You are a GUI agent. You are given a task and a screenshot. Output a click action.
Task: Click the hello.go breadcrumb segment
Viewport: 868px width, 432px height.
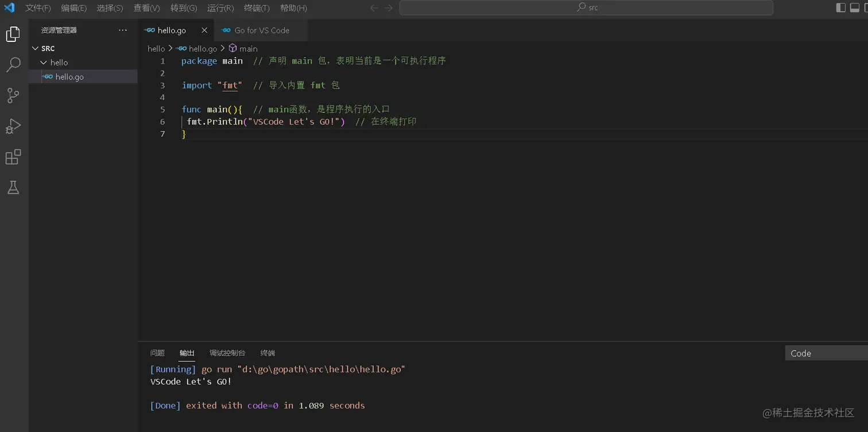click(x=197, y=49)
